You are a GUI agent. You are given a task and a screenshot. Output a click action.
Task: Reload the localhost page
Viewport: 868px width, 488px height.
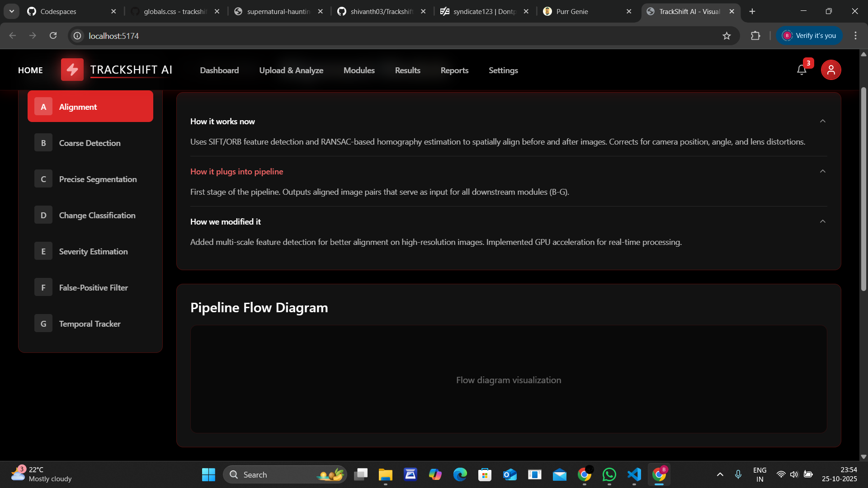click(53, 36)
